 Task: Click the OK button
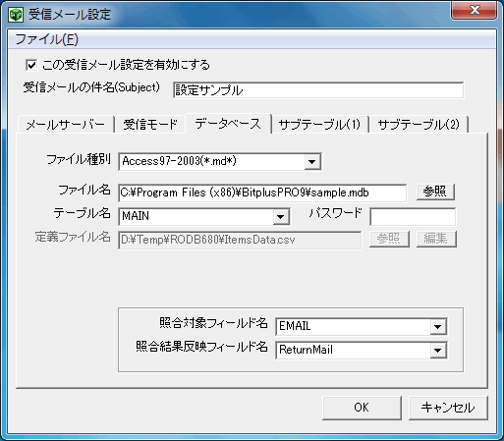click(x=362, y=408)
